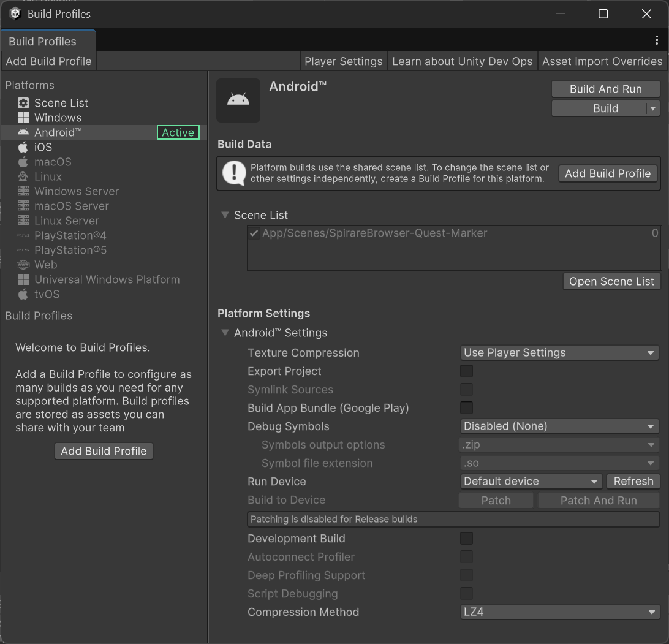This screenshot has width=669, height=644.
Task: Click the Patch button
Action: [x=496, y=500]
